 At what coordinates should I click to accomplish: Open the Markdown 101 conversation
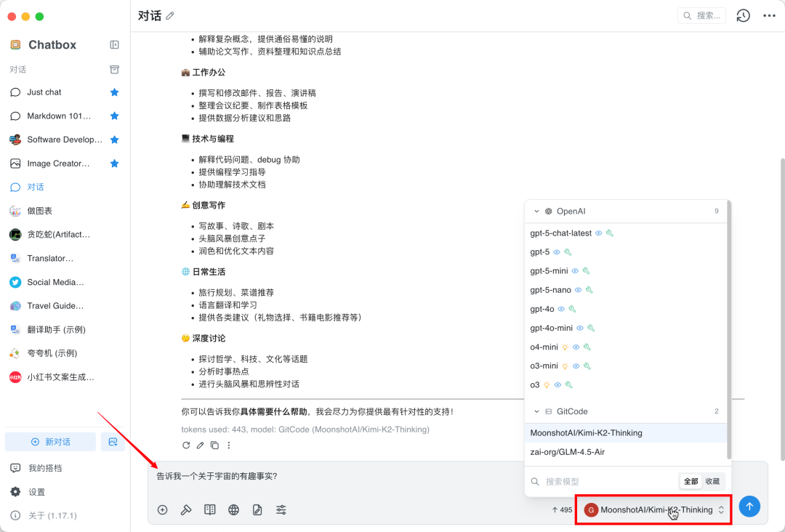coord(65,116)
